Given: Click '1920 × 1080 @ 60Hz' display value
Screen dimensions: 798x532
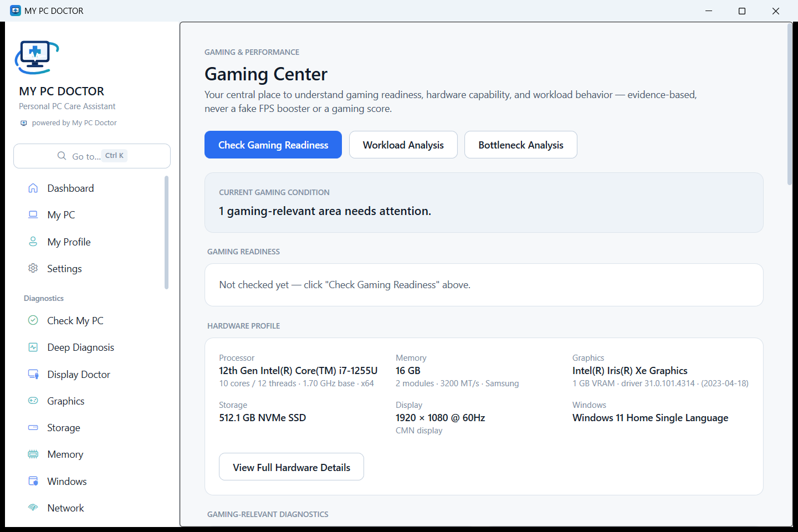Looking at the screenshot, I should tap(441, 418).
